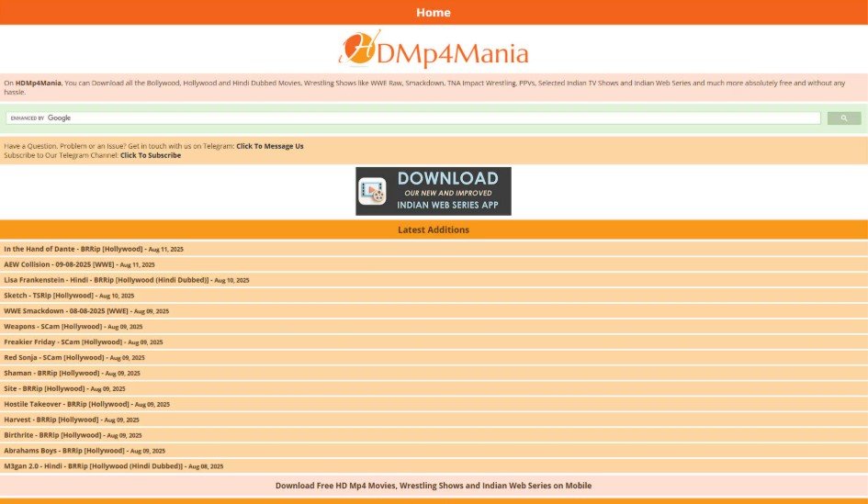Click Download Free HD Mp4 Movies footer text

click(434, 486)
